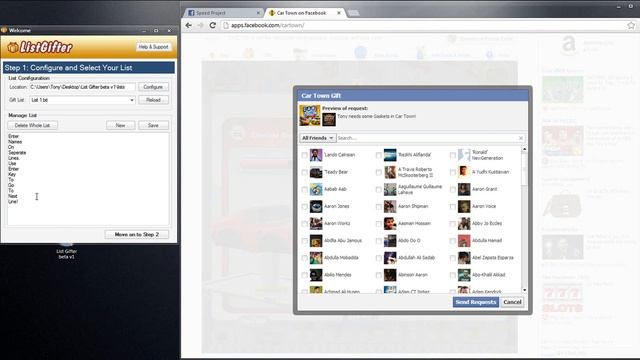Viewport: 640px width, 360px height.
Task: Tick Abdo Oo O checkbox
Action: [378, 241]
